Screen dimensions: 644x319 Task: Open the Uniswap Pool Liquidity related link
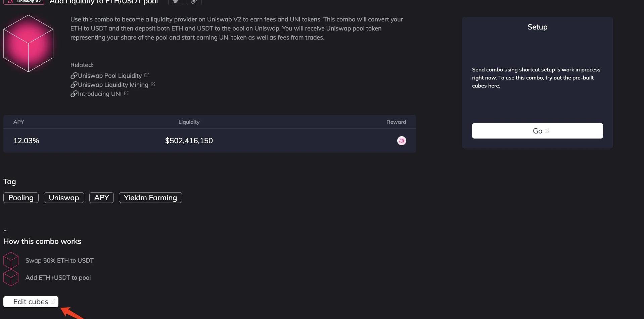point(109,76)
